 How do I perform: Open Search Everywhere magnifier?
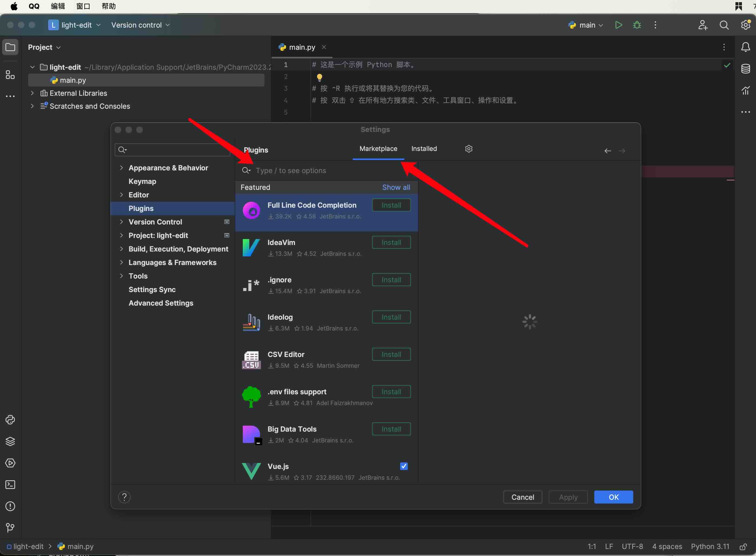724,25
